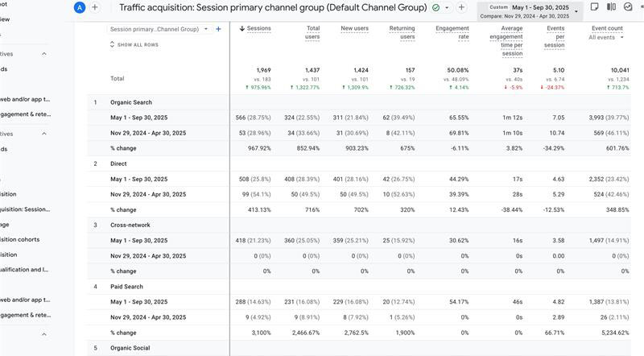
Task: Open the acquisition cohorts sidebar item
Action: (x=24, y=239)
